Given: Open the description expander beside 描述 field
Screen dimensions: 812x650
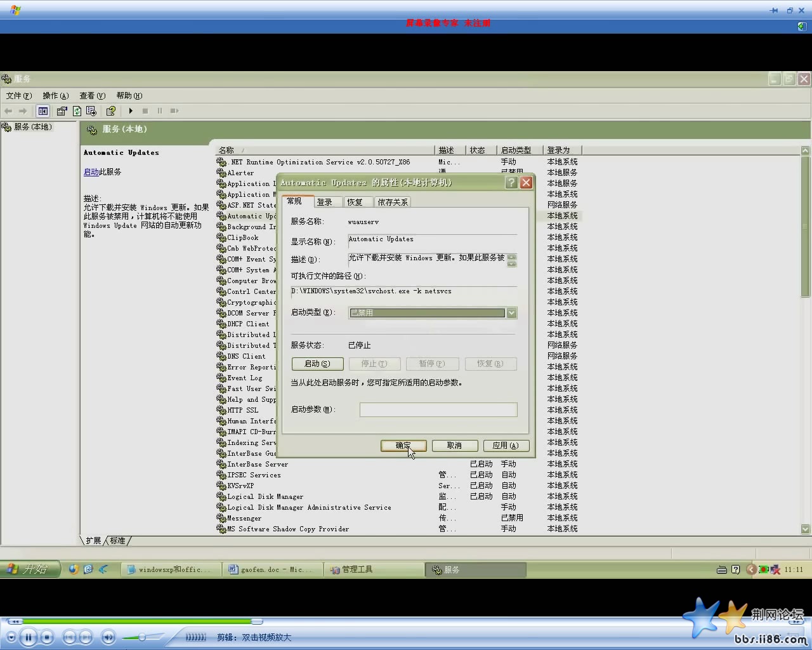Looking at the screenshot, I should (x=512, y=259).
